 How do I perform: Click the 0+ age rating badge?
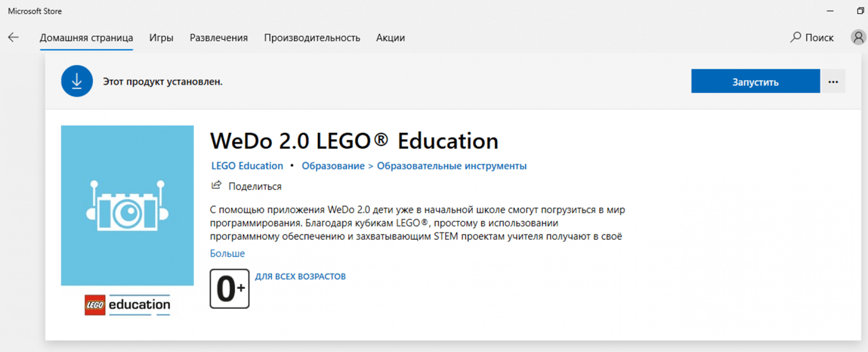click(229, 289)
